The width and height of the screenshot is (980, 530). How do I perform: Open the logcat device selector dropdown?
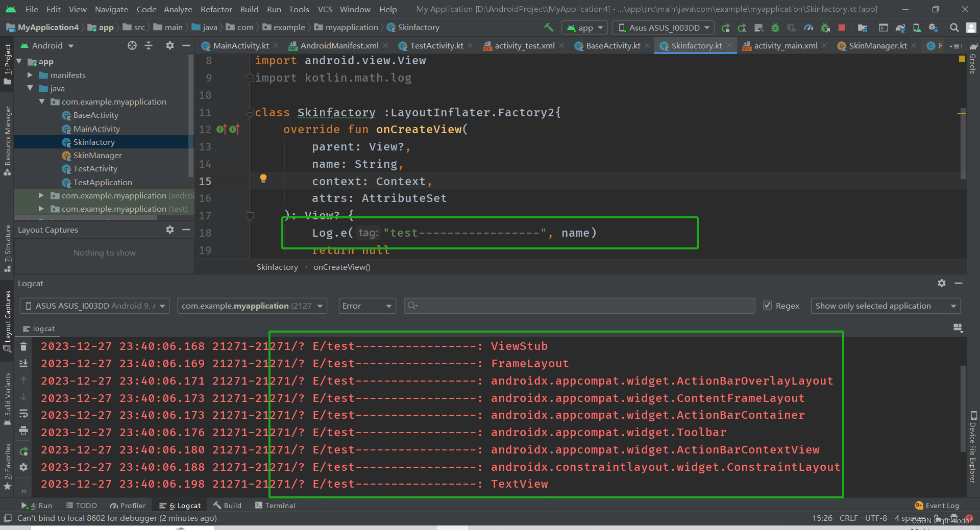(95, 306)
